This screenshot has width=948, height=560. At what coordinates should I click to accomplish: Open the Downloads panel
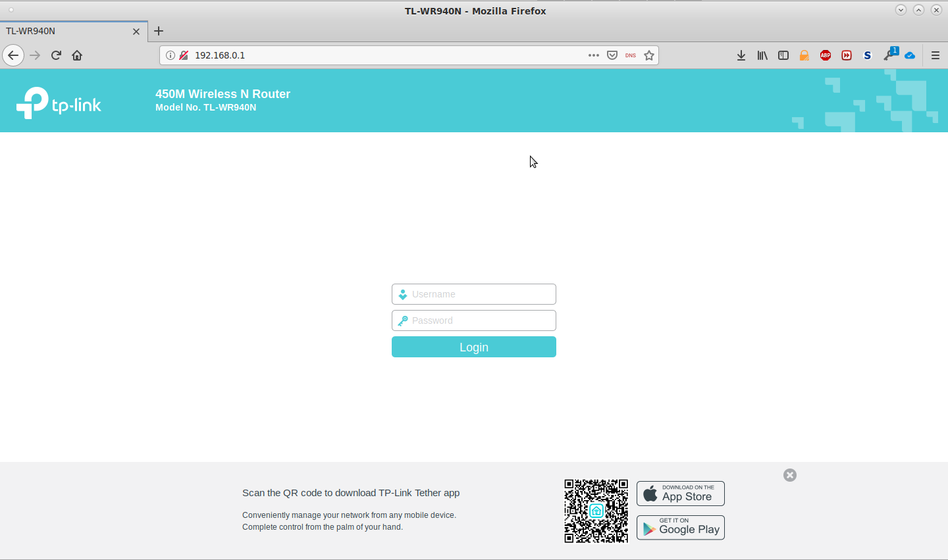pos(741,55)
